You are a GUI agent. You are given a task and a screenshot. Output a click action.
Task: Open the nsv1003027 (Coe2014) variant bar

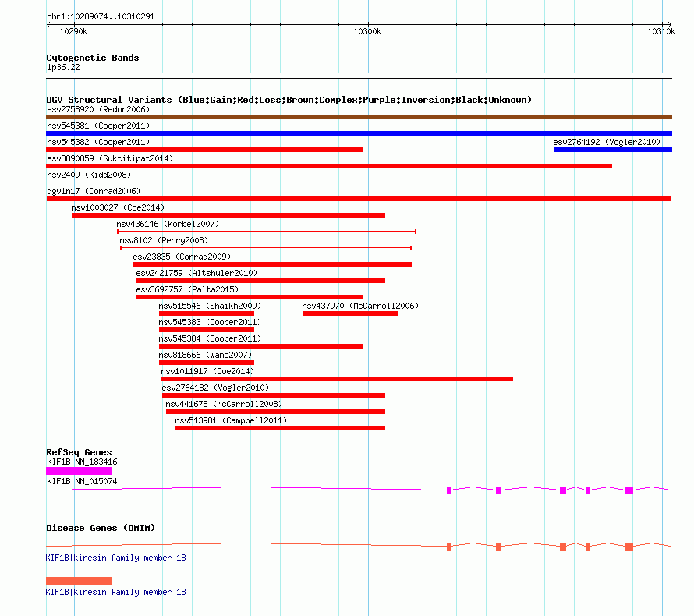228,215
